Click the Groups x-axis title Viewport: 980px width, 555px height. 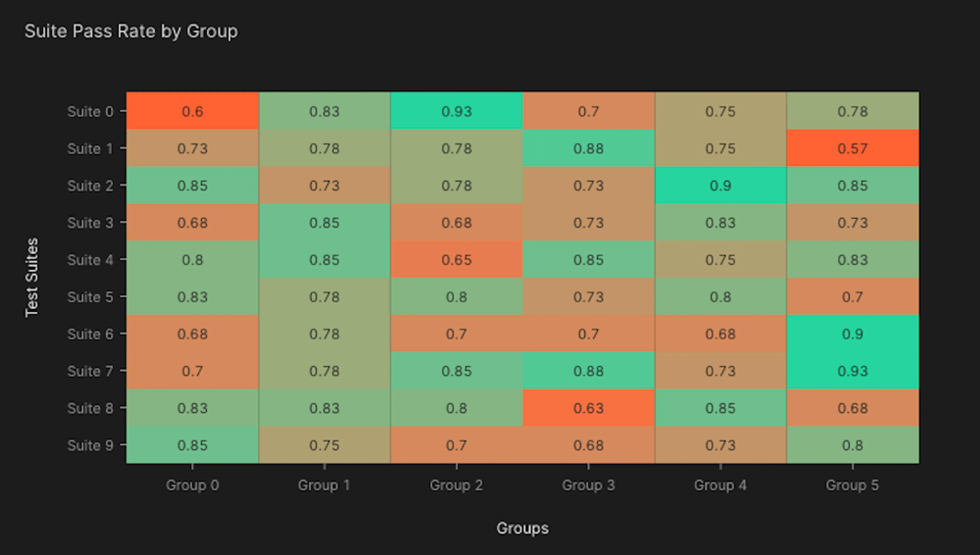coord(523,528)
